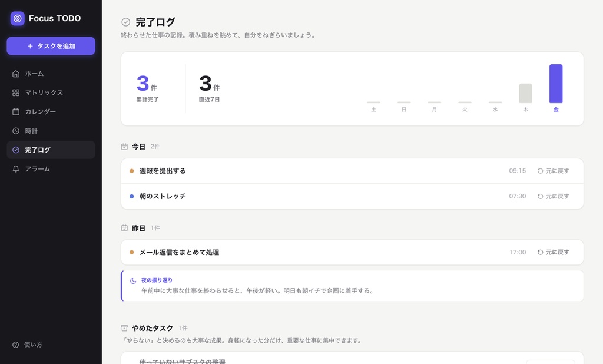
Task: Open ホーム in the sidebar
Action: point(51,74)
